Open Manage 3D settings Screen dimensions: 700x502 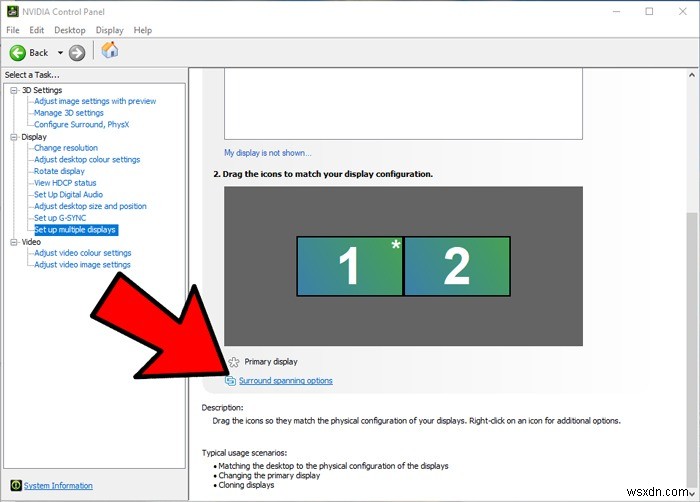click(69, 113)
